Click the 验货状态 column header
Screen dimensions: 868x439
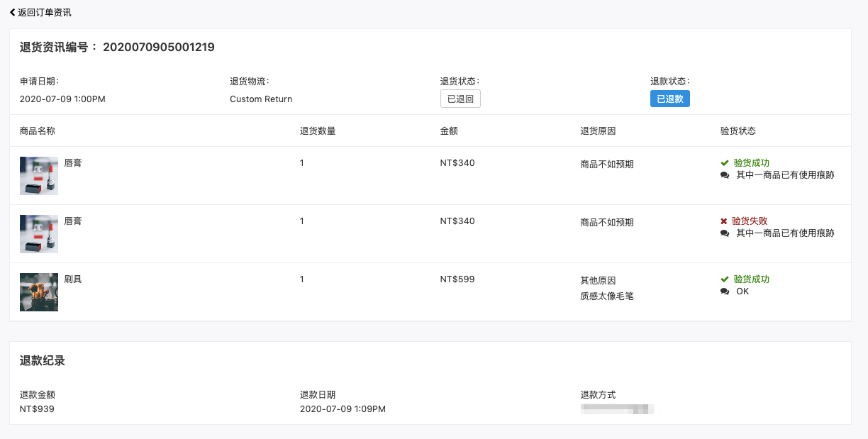(x=738, y=131)
